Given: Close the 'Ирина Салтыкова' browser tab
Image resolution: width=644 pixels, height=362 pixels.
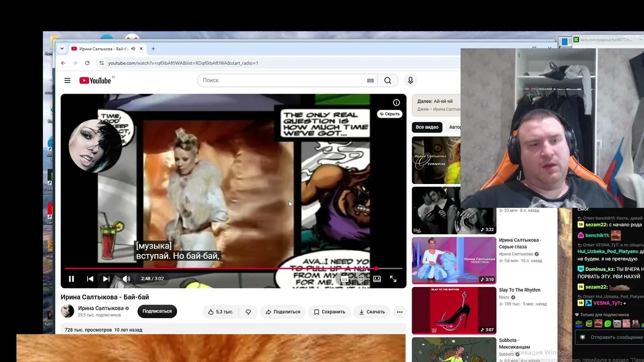Looking at the screenshot, I should point(141,49).
